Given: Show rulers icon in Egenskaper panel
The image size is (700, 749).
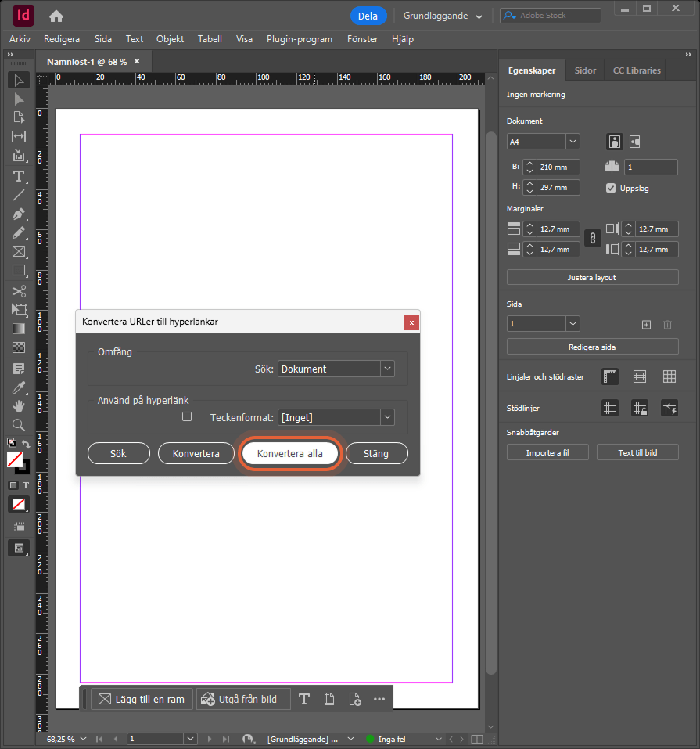Looking at the screenshot, I should click(x=610, y=377).
